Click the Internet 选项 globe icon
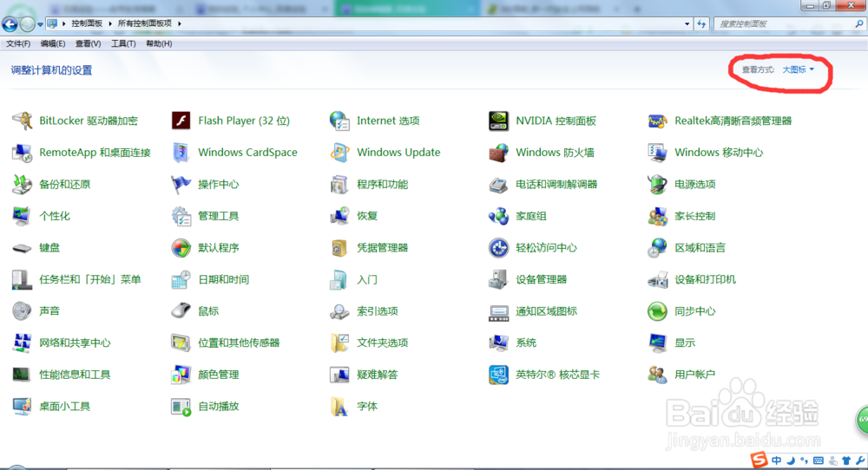This screenshot has width=868, height=470. tap(339, 121)
